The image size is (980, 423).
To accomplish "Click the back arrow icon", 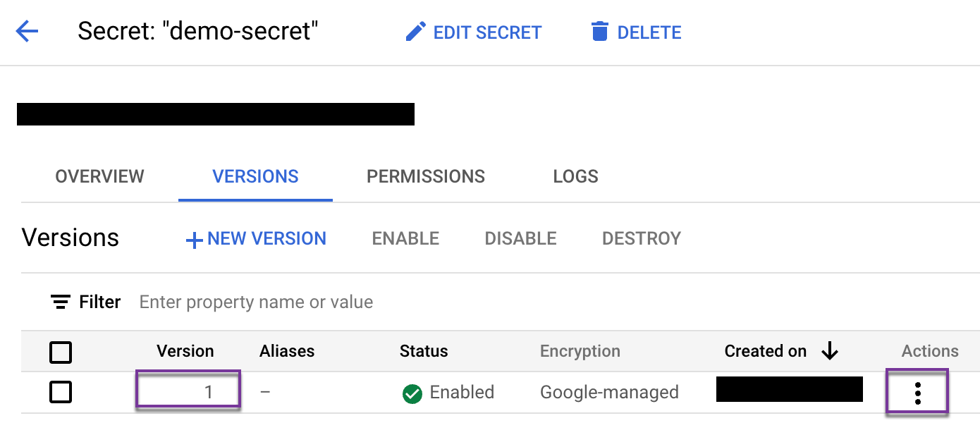I will pyautogui.click(x=27, y=32).
